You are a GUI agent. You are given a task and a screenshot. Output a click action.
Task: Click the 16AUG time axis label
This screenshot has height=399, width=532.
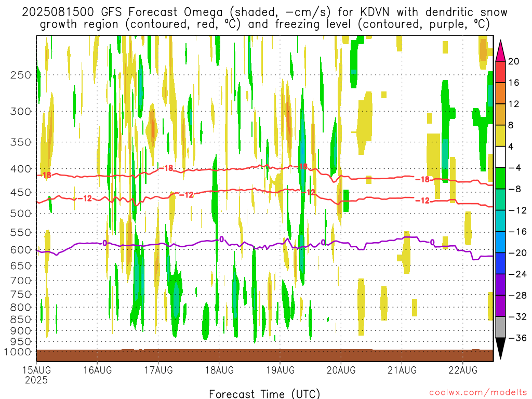(97, 370)
